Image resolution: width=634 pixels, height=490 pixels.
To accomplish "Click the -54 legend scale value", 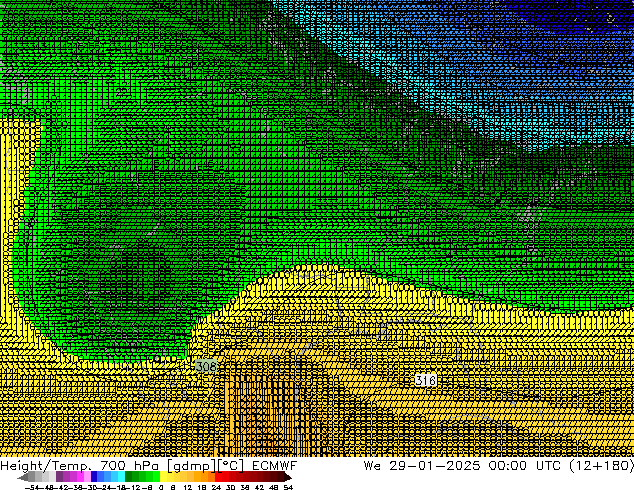I will (x=32, y=487).
